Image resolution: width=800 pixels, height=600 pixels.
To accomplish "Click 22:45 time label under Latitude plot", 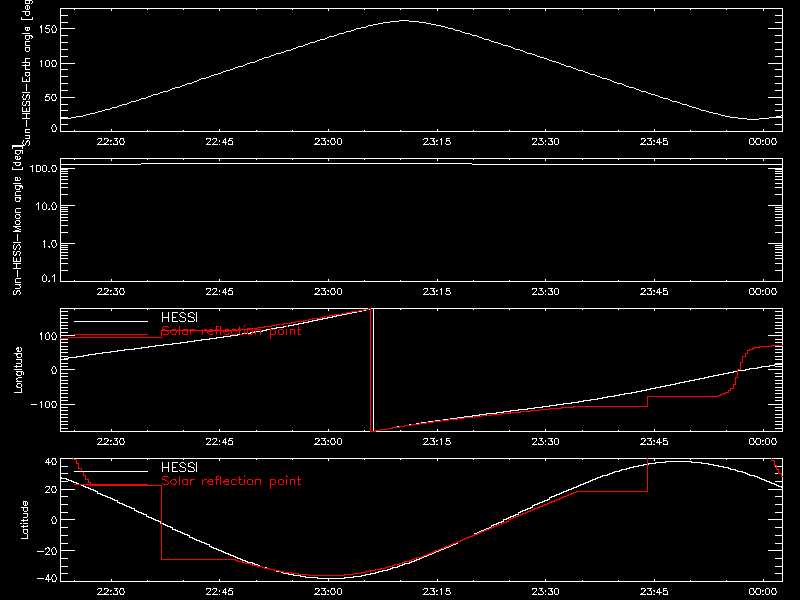I will (219, 592).
